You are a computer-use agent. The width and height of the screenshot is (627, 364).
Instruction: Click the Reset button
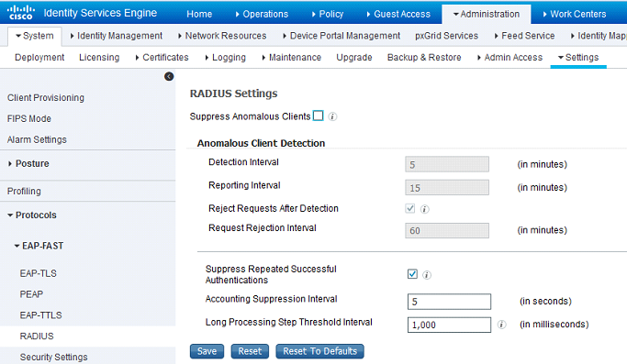pyautogui.click(x=250, y=351)
